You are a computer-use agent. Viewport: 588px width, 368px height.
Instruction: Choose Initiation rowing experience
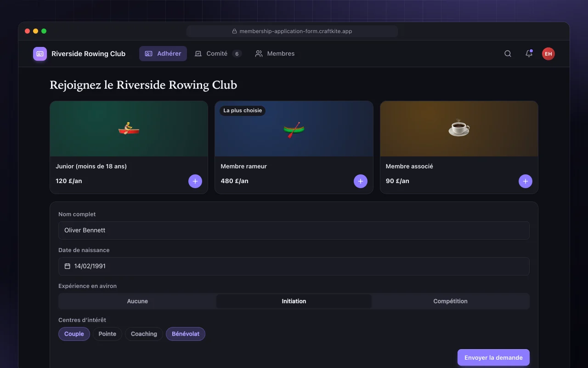click(294, 301)
